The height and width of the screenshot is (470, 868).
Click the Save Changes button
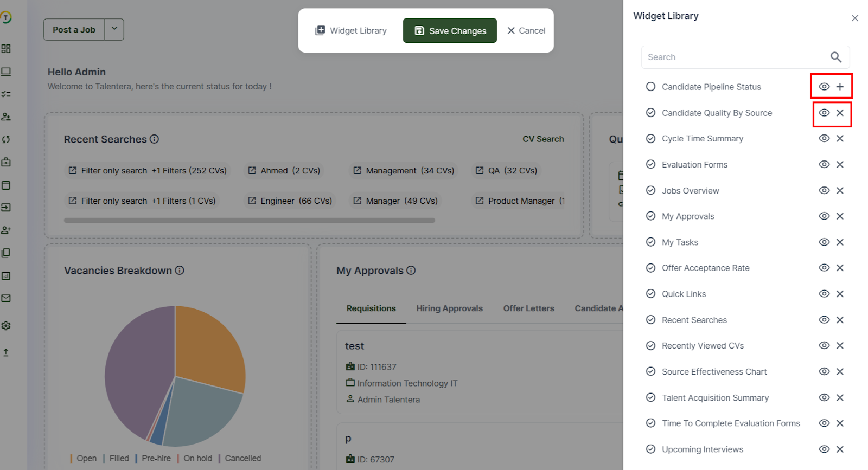click(x=450, y=31)
